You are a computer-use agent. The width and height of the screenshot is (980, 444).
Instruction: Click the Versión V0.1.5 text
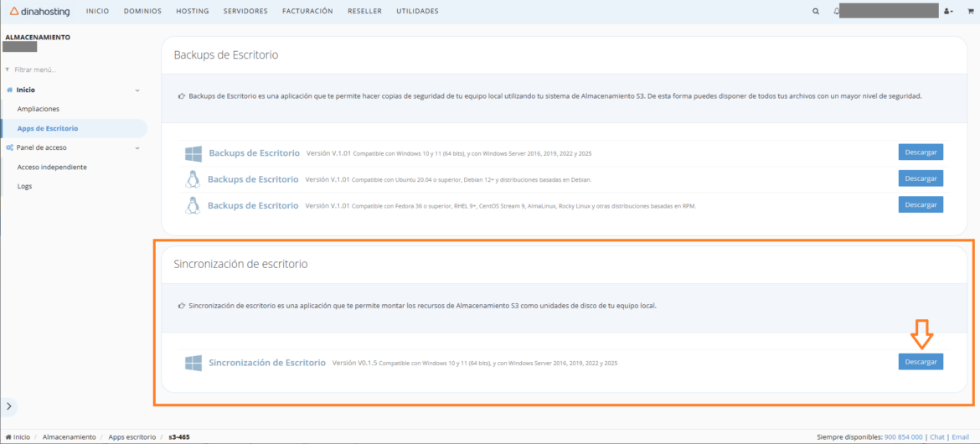354,363
